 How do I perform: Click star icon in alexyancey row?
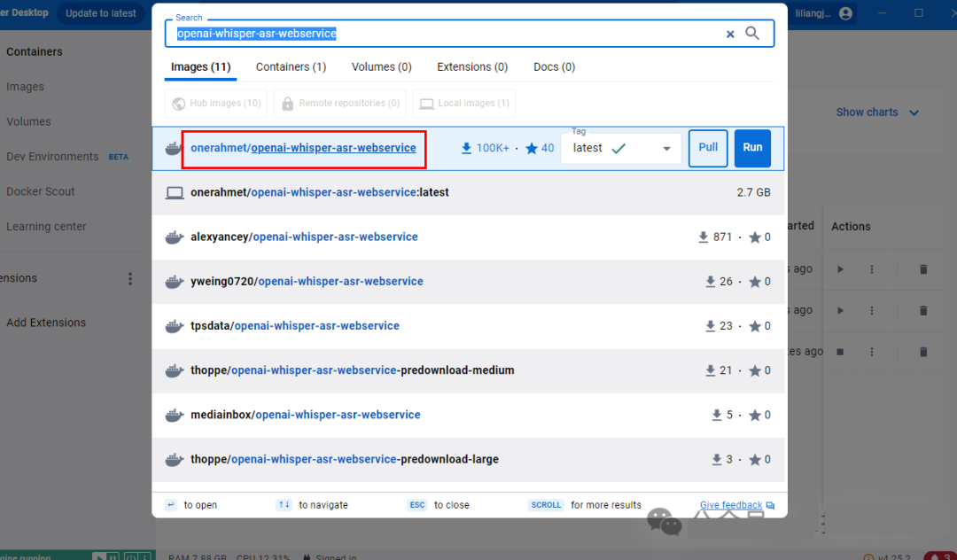click(x=755, y=237)
